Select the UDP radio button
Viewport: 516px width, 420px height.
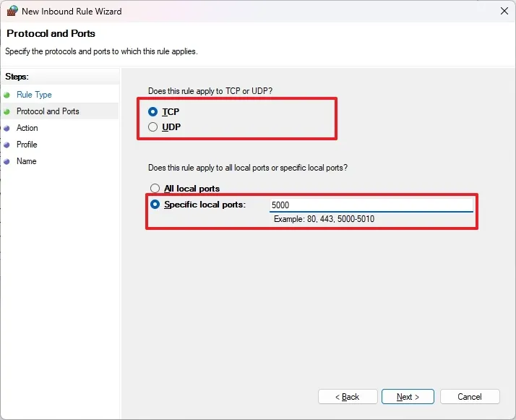[152, 127]
